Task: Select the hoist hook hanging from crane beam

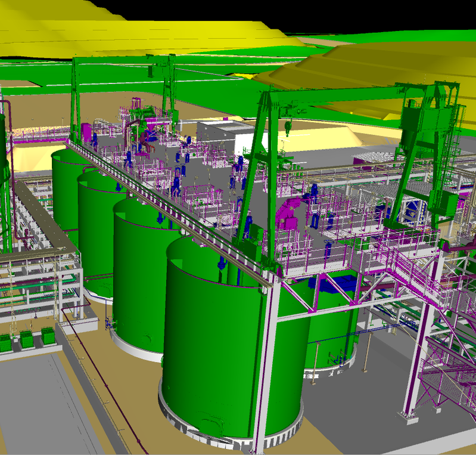Action: pos(287,126)
